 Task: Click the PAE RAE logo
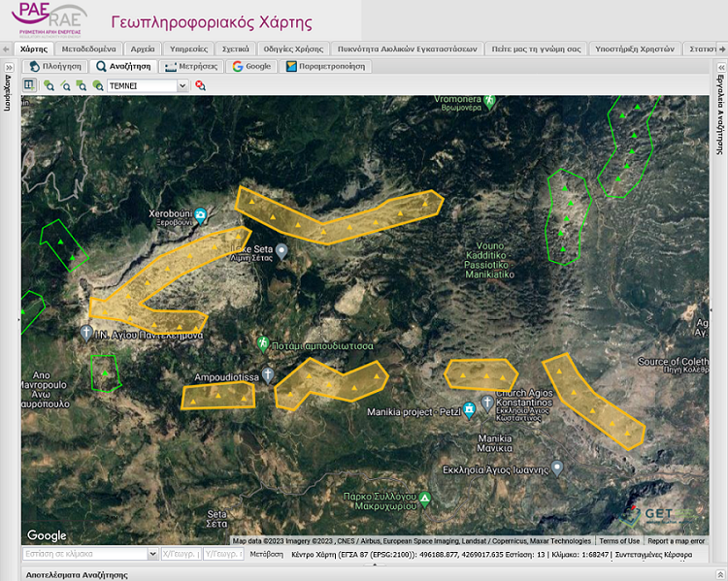pos(49,20)
